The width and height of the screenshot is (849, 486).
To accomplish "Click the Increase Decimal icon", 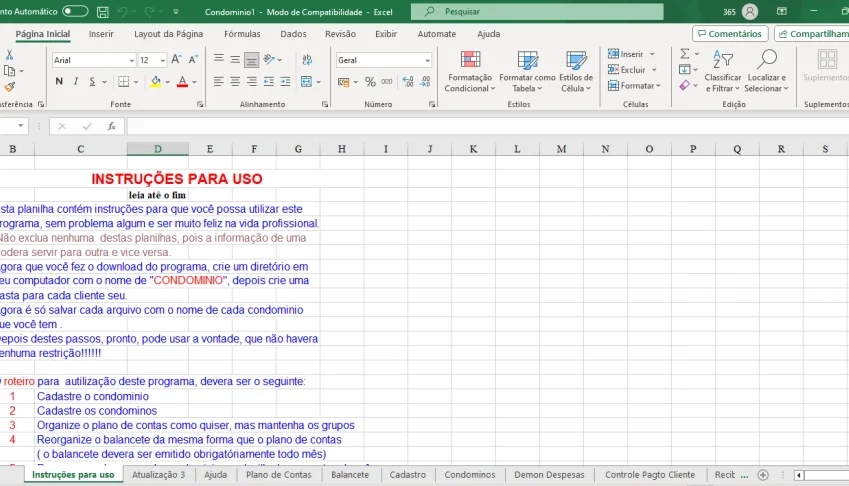I will (408, 82).
